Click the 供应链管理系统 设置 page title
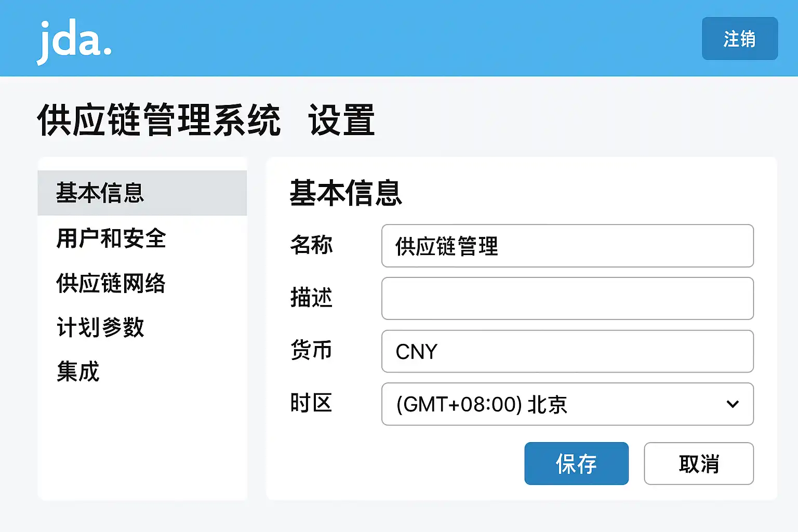 pos(206,120)
